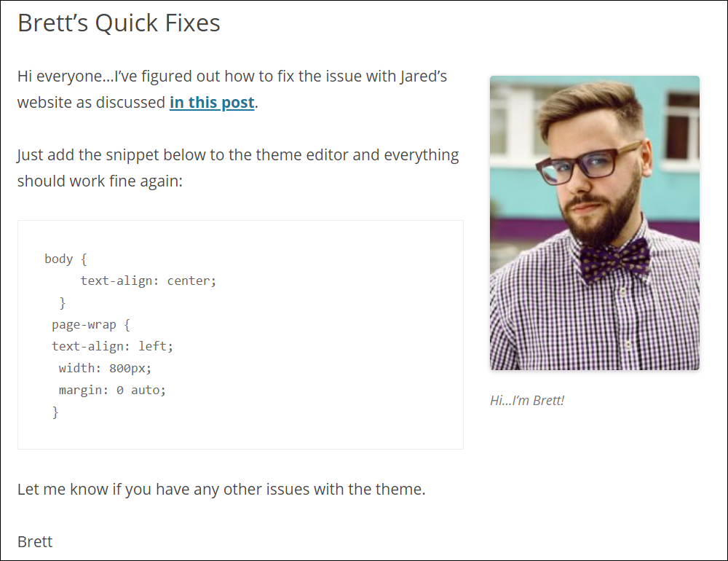
Task: Click the glasses in Brett's photo
Action: 590,164
